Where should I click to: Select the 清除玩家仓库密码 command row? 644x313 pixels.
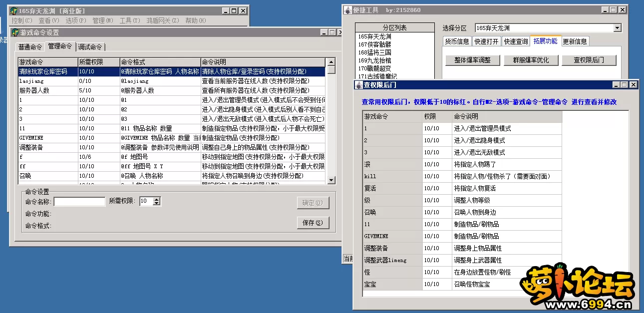172,71
